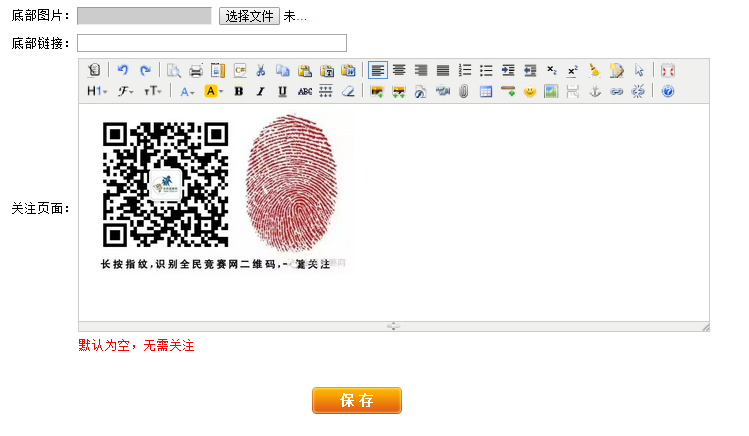Open the line height menu
The image size is (749, 436).
click(326, 91)
